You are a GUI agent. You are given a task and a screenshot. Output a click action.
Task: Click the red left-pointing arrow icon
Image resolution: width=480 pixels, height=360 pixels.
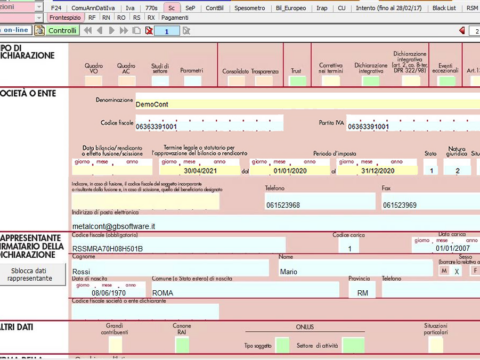(462, 31)
